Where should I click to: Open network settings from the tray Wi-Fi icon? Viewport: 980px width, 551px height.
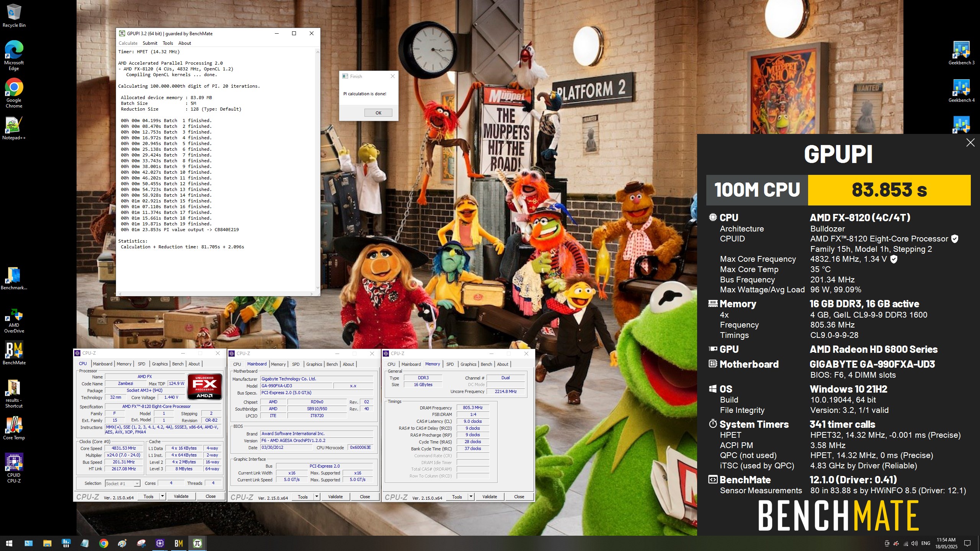(x=905, y=543)
